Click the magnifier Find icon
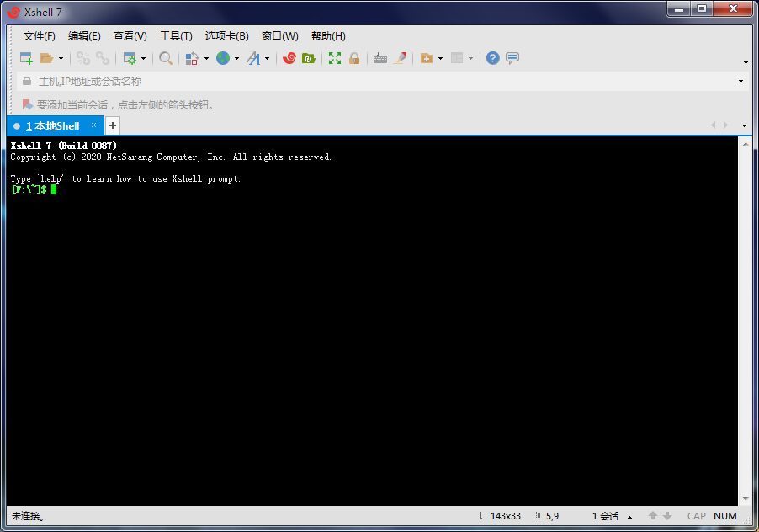This screenshot has height=532, width=759. (166, 58)
